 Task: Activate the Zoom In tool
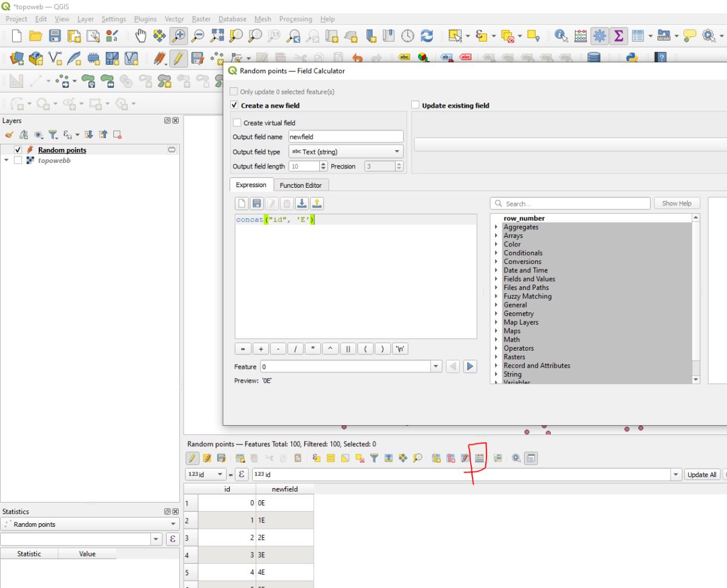(x=179, y=36)
